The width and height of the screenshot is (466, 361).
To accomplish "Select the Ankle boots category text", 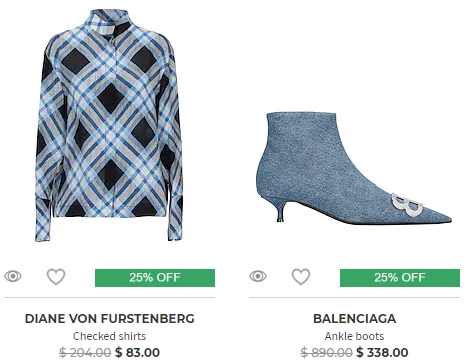I will click(x=355, y=336).
